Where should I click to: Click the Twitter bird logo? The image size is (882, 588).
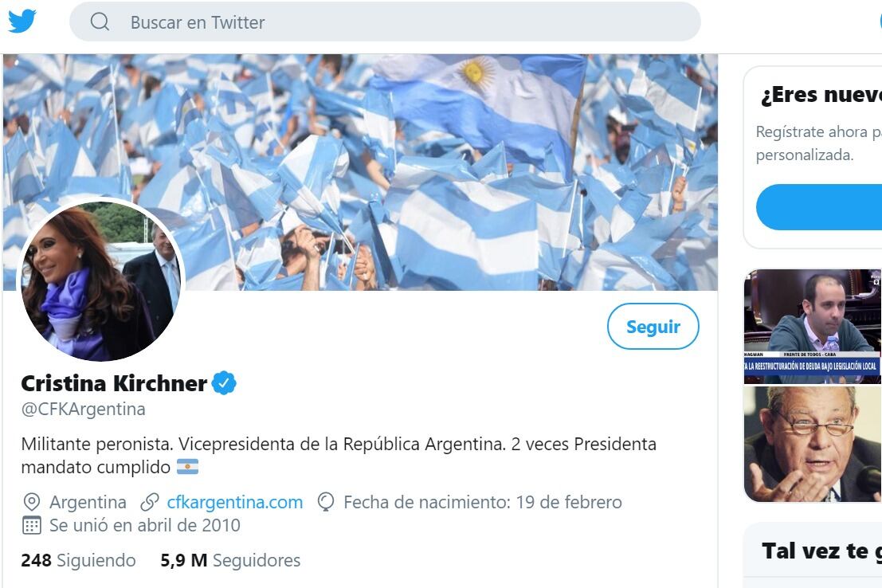[23, 22]
